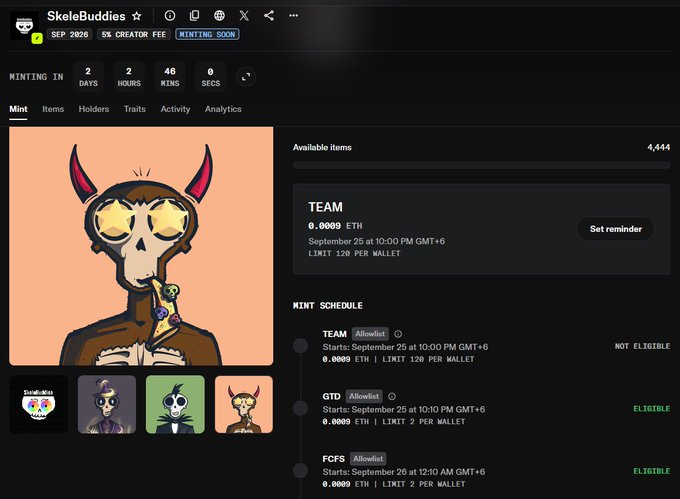Click the 'MINTING IN' label

coord(36,77)
